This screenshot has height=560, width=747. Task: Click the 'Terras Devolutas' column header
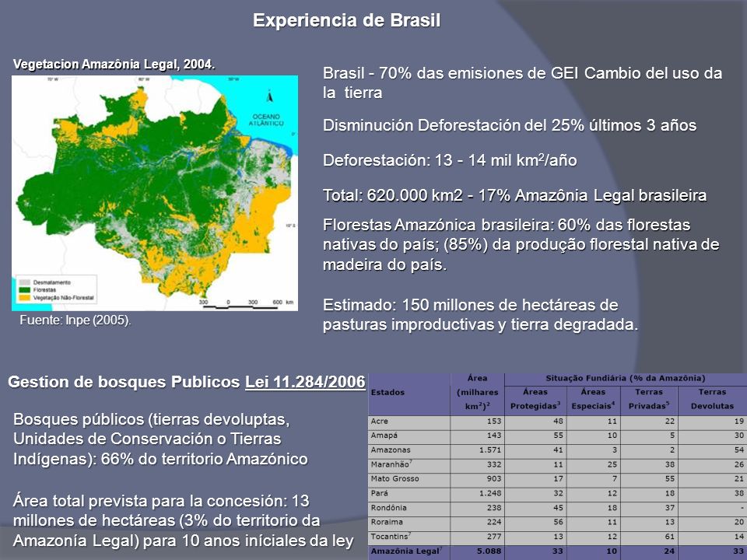tap(712, 399)
